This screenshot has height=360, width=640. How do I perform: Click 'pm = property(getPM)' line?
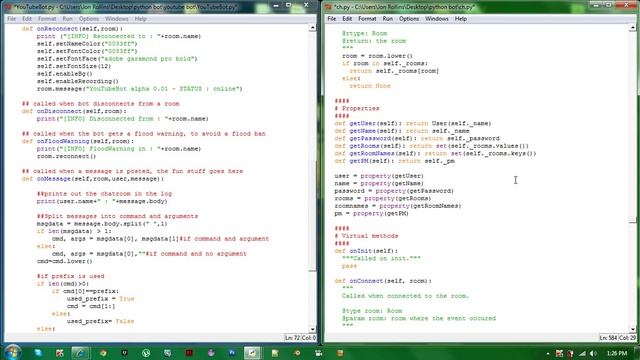coord(371,213)
